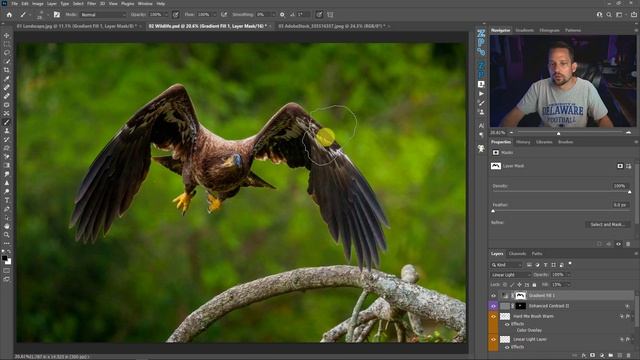Open the Window menu
Screen dimensions: 640x360
point(145,4)
